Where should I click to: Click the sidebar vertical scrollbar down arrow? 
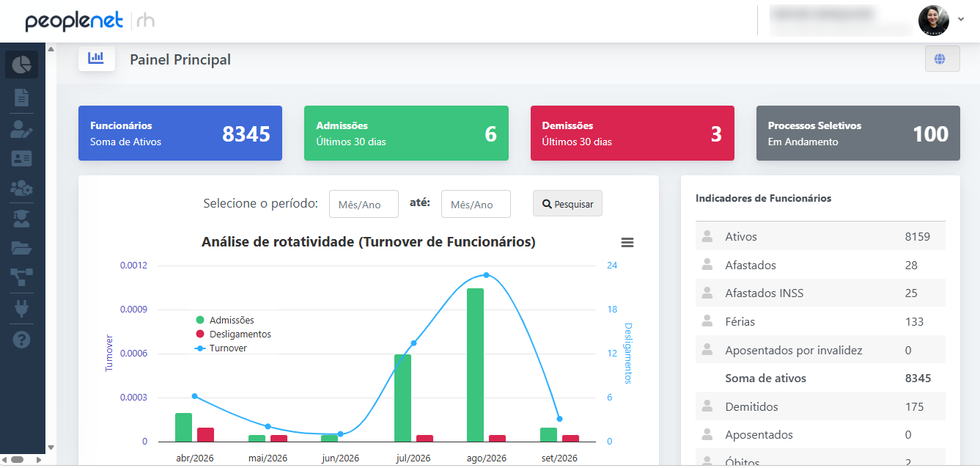51,447
